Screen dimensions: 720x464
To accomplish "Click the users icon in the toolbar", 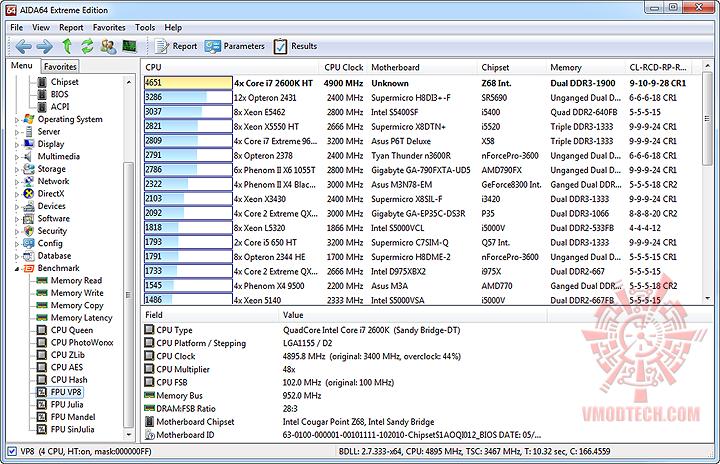I will [108, 46].
